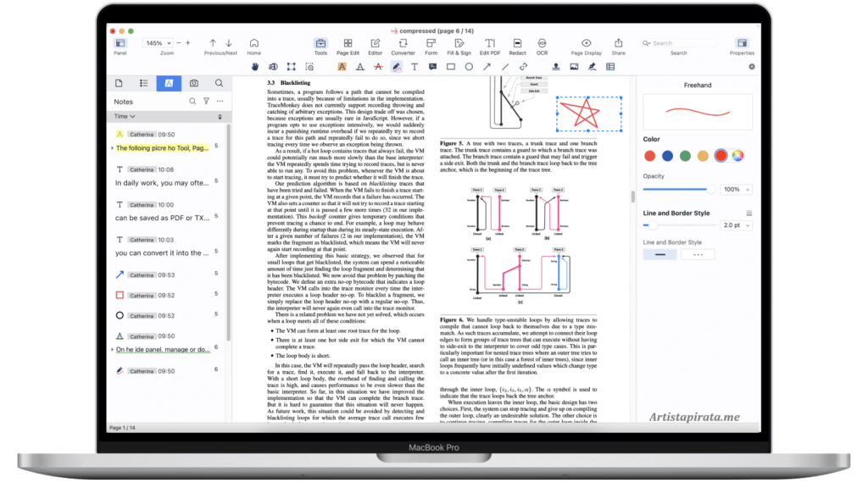Open the Page Edit tool
Image resolution: width=868 pixels, height=483 pixels.
348,47
